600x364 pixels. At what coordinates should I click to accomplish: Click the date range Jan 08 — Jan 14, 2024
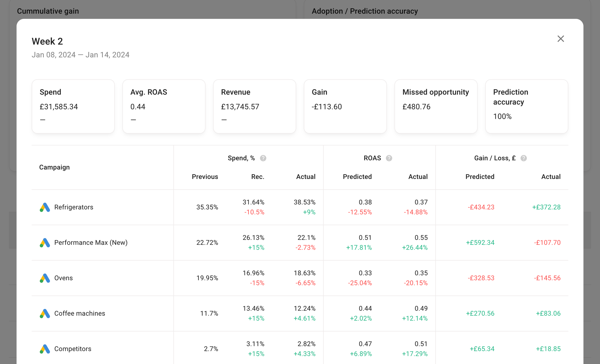pyautogui.click(x=81, y=55)
